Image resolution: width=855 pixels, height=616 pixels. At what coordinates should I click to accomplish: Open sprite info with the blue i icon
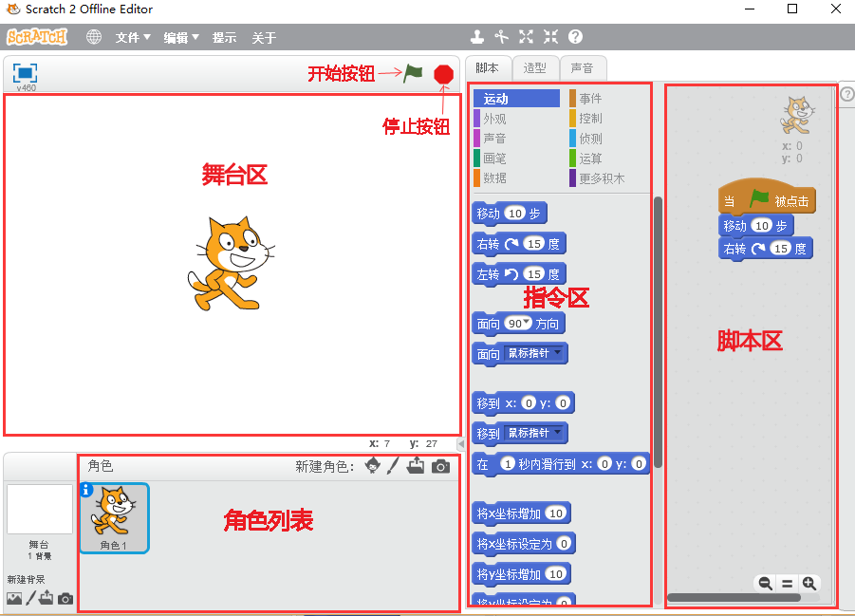(x=86, y=490)
